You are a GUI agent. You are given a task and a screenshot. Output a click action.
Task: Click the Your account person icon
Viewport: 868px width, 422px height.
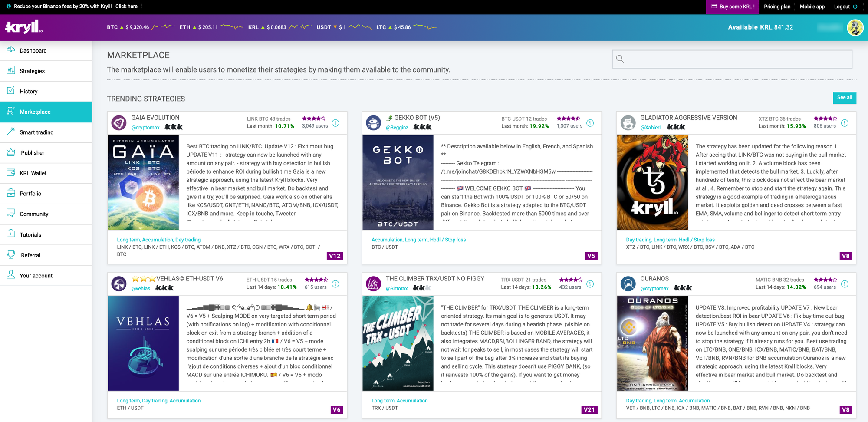11,275
